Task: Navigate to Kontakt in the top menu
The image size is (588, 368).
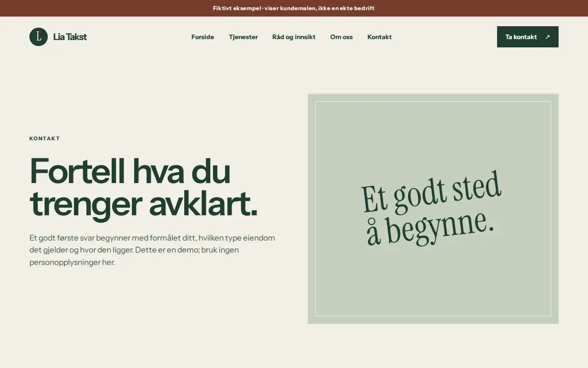Action: click(x=379, y=37)
